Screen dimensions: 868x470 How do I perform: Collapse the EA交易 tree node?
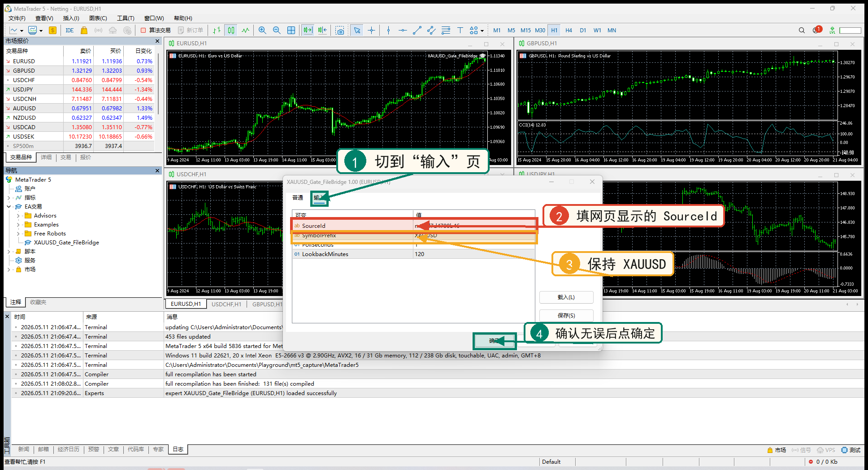pos(9,207)
